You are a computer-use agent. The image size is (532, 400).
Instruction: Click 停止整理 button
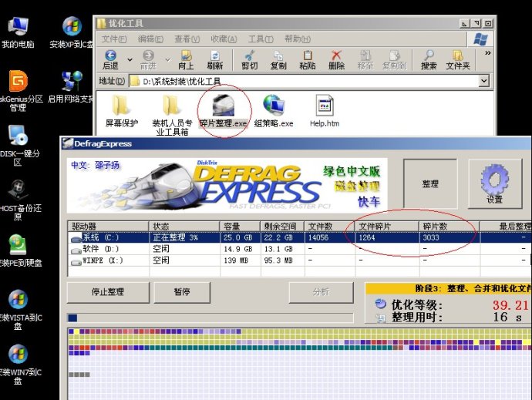click(x=108, y=292)
